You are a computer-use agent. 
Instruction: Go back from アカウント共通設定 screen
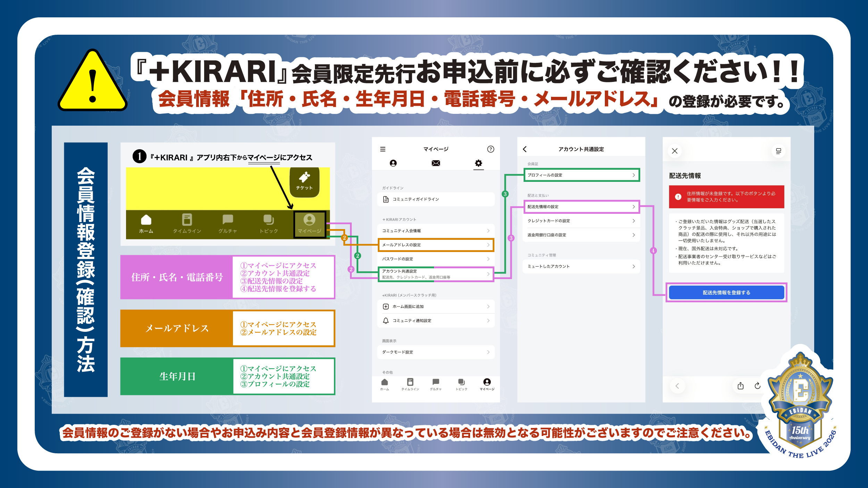tap(525, 149)
